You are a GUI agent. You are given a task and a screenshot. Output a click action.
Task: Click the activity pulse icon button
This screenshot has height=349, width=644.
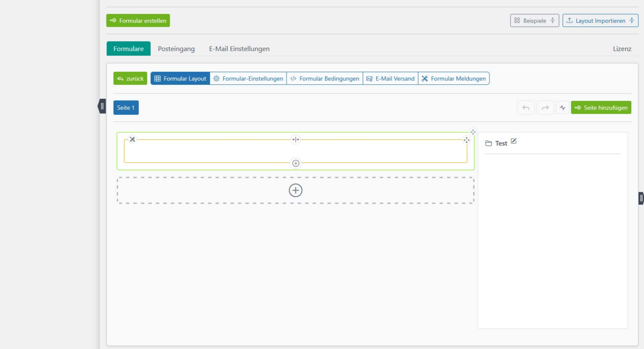pyautogui.click(x=562, y=107)
